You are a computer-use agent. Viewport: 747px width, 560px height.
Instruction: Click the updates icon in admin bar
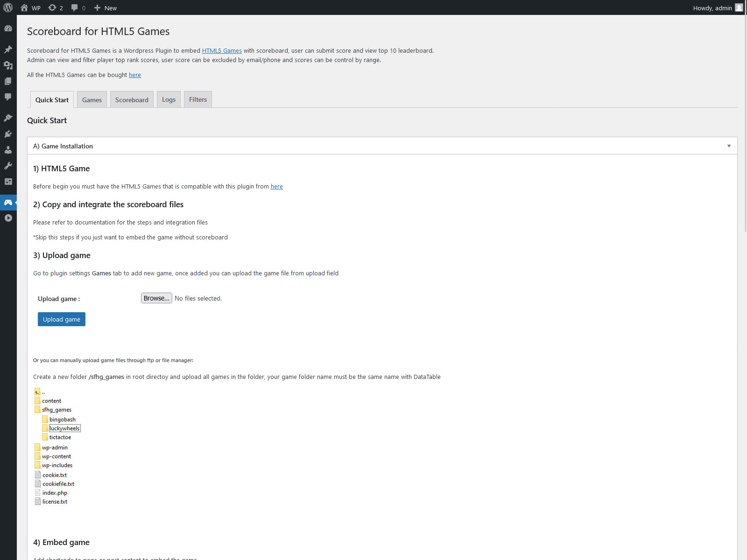(55, 8)
